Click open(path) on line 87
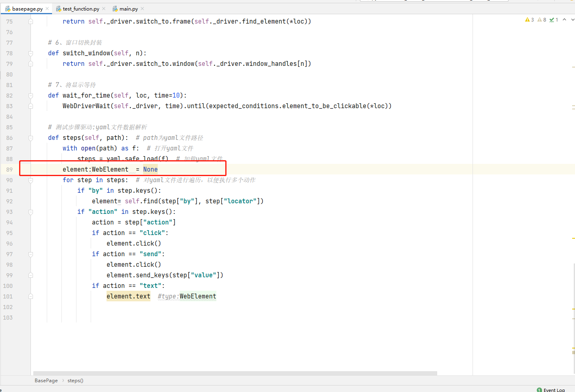This screenshot has width=575, height=392. (x=99, y=148)
